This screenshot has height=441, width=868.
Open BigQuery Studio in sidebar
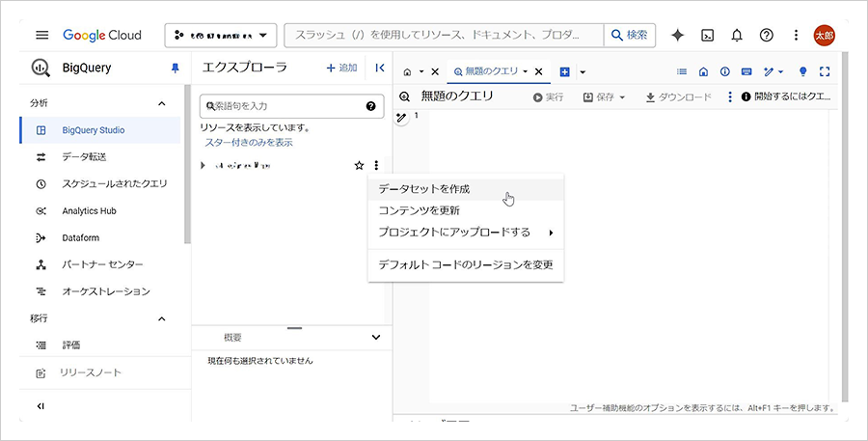100,130
